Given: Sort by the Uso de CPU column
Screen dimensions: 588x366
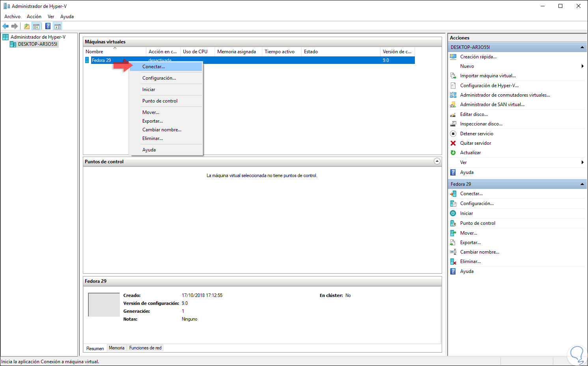Looking at the screenshot, I should (x=197, y=52).
